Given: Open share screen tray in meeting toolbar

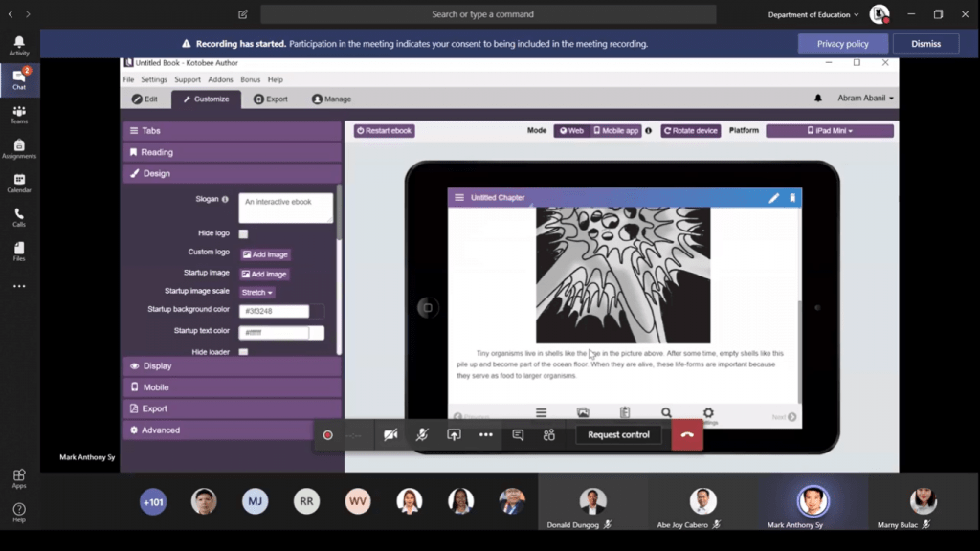Looking at the screenshot, I should tap(454, 435).
